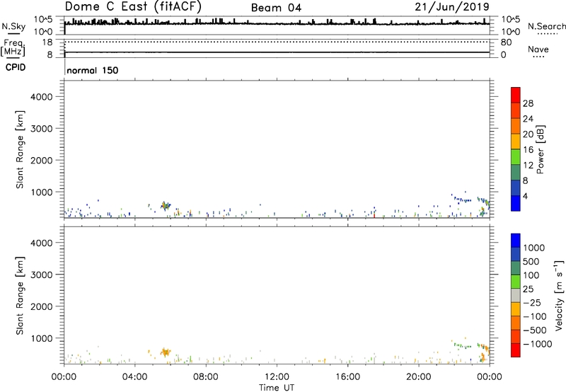
Task: Click the 'Freq. [MHz]' label
Action: (x=13, y=47)
